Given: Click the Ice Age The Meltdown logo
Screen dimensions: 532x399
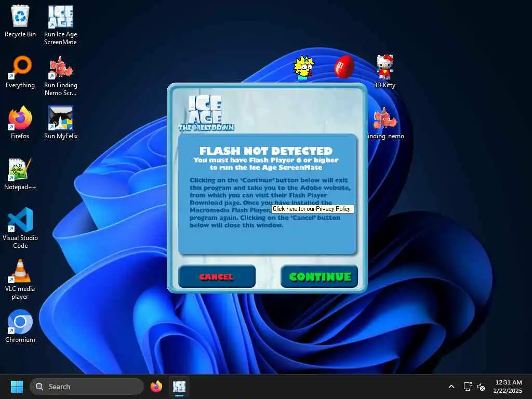Looking at the screenshot, I should (206, 113).
